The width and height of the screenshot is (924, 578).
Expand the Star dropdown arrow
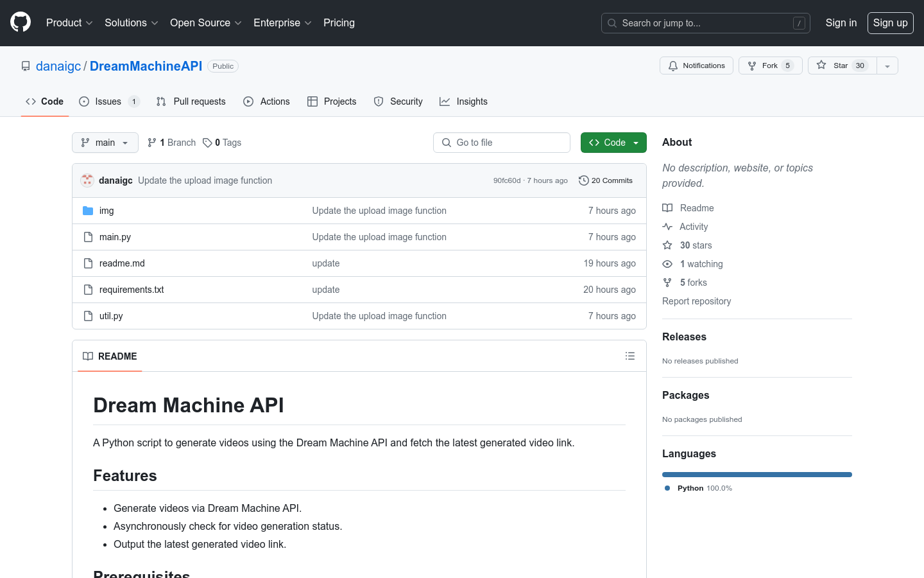tap(887, 65)
